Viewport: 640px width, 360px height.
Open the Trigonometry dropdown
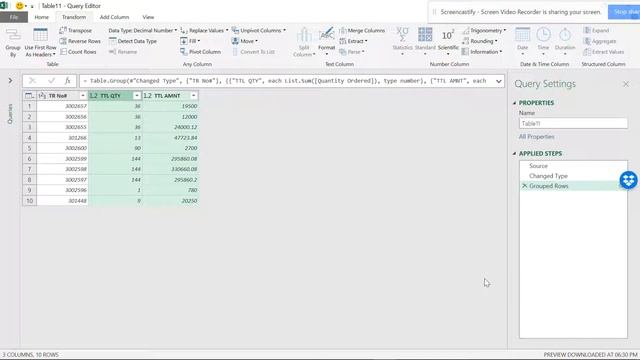point(484,31)
